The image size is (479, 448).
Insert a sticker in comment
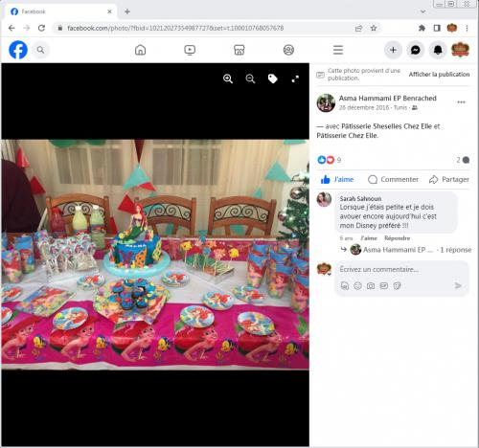[x=397, y=286]
